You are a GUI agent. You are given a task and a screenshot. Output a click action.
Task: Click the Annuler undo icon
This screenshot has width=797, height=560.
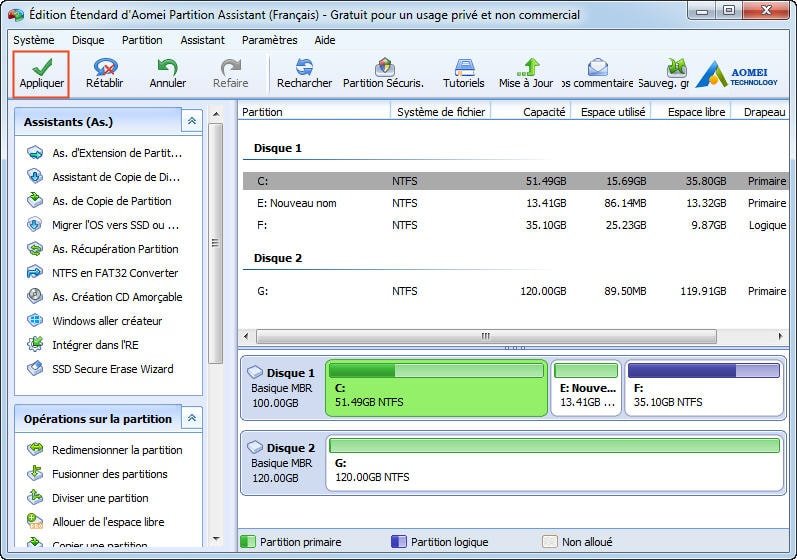tap(167, 67)
